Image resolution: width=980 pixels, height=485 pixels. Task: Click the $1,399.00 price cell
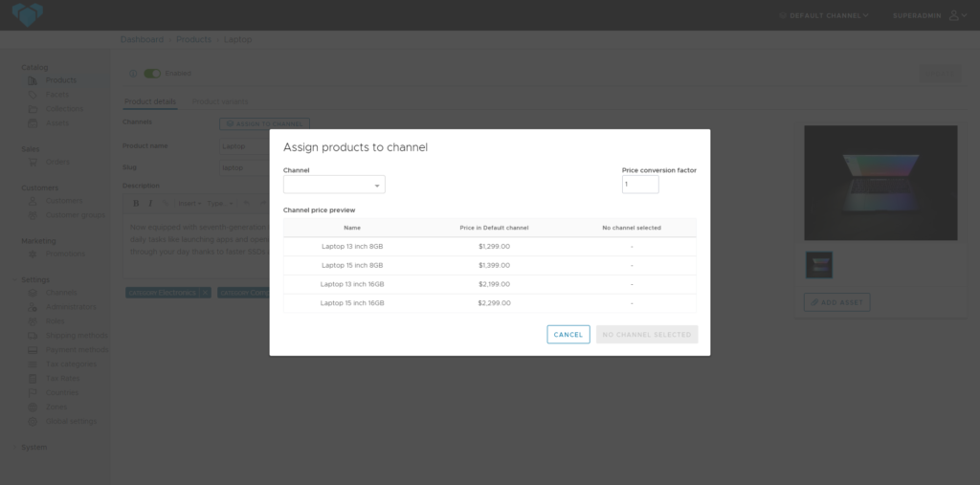tap(495, 265)
